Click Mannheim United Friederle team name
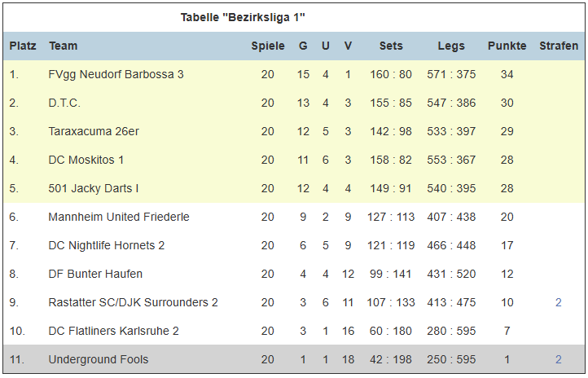Screen dimensions: 588x378 coord(119,217)
